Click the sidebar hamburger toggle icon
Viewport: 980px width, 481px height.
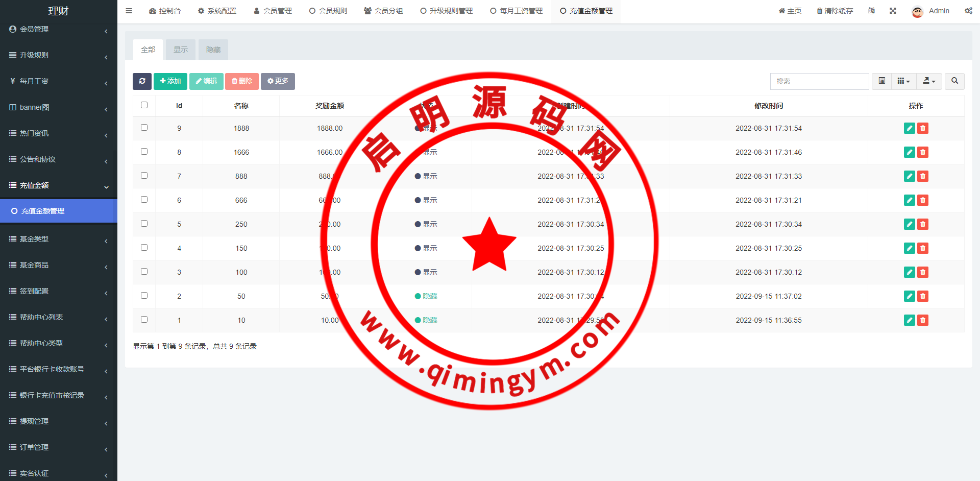(x=129, y=11)
